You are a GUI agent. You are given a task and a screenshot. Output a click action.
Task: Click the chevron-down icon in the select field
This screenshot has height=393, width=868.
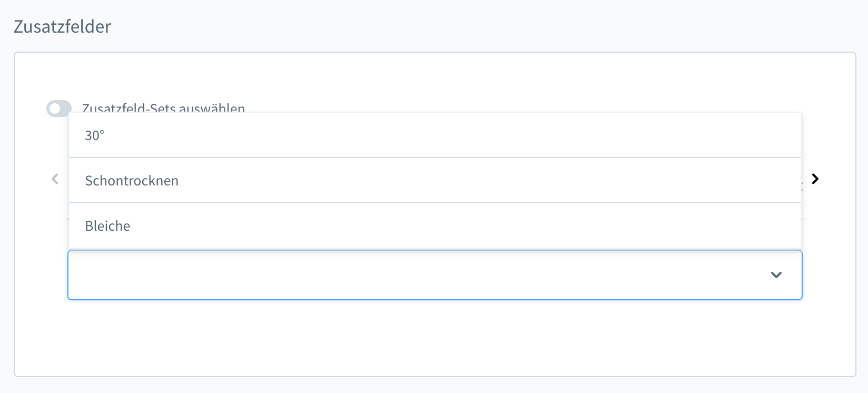click(x=776, y=275)
